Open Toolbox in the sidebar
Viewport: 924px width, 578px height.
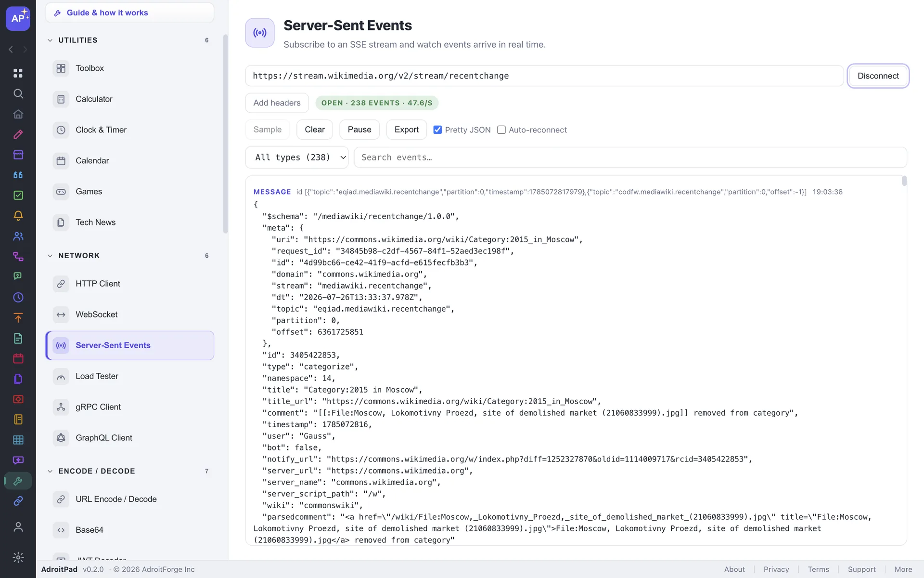[130, 68]
